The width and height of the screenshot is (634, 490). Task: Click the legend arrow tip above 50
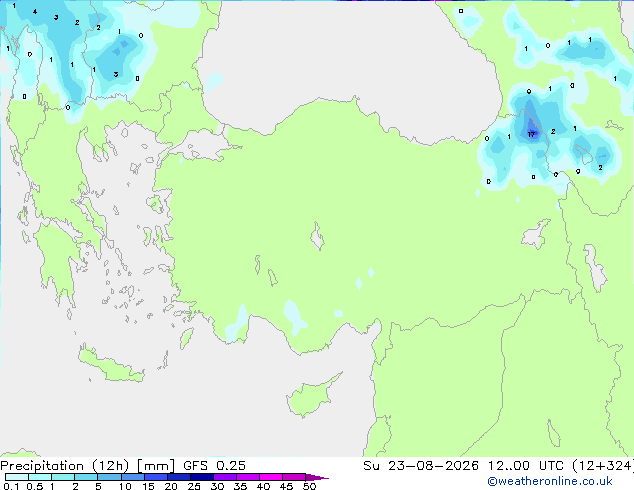pyautogui.click(x=317, y=477)
